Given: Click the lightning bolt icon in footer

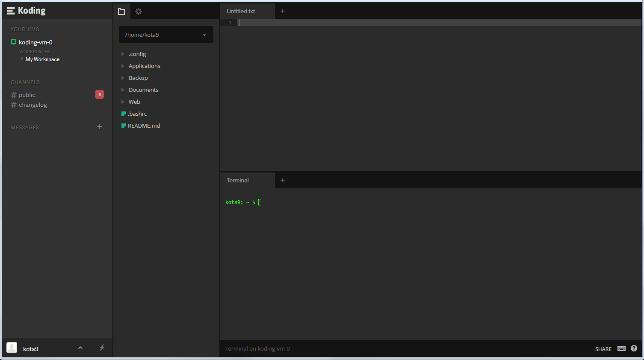Looking at the screenshot, I should (102, 348).
